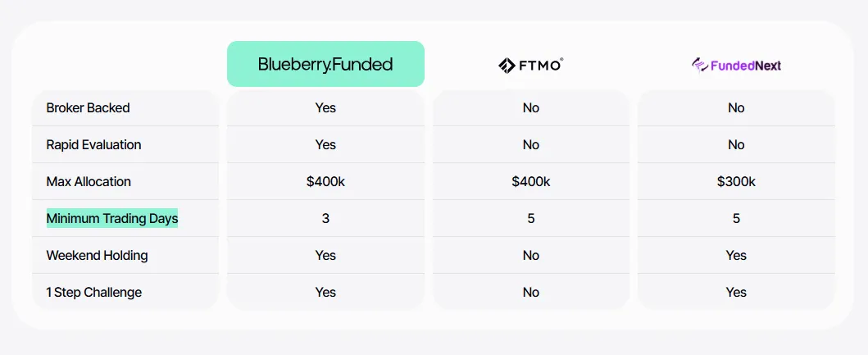Select the Blueberry.Funded header badge

tap(325, 64)
